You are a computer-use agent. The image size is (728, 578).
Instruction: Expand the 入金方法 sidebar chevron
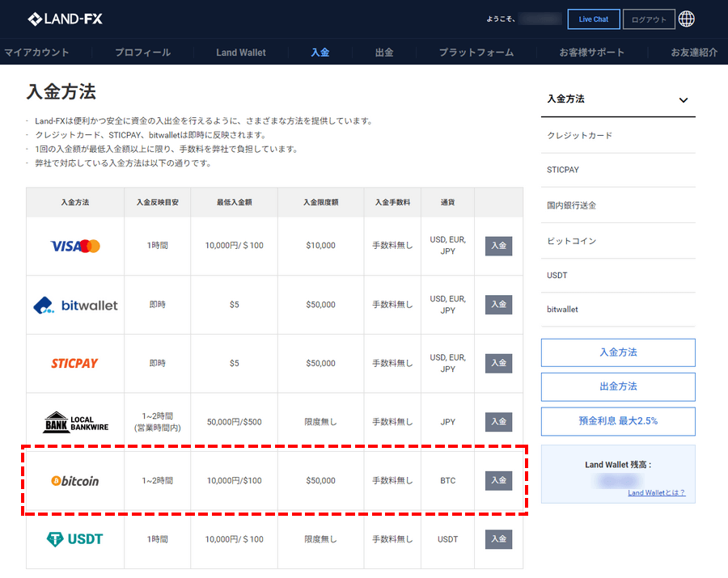point(683,99)
